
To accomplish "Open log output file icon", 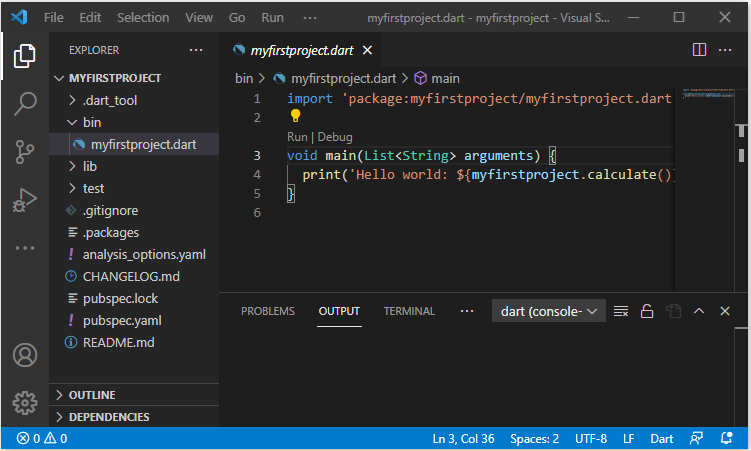I will point(673,311).
